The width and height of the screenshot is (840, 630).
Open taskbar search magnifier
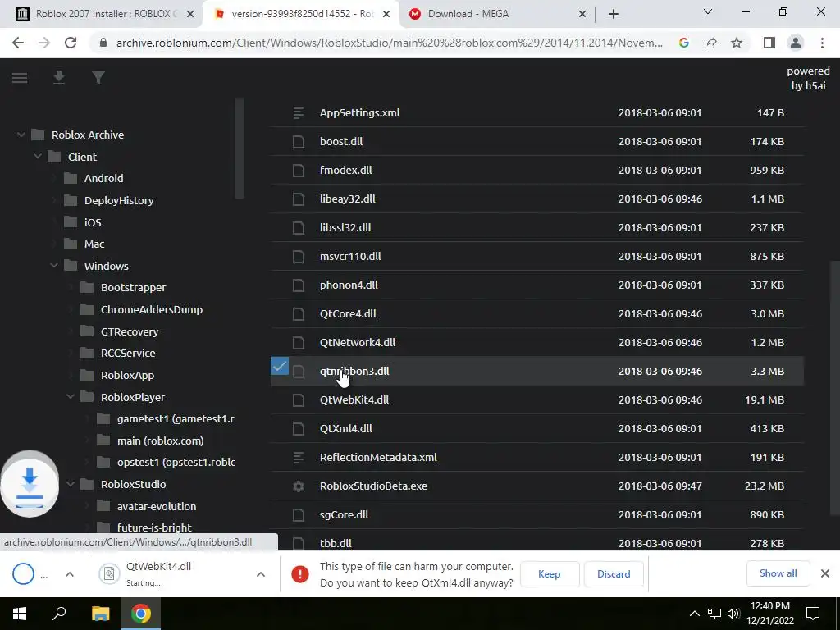[59, 614]
